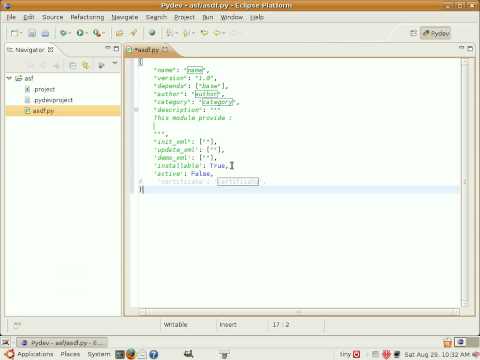This screenshot has height=360, width=480.
Task: Click the Search flashlight icon in toolbar
Action: (134, 33)
